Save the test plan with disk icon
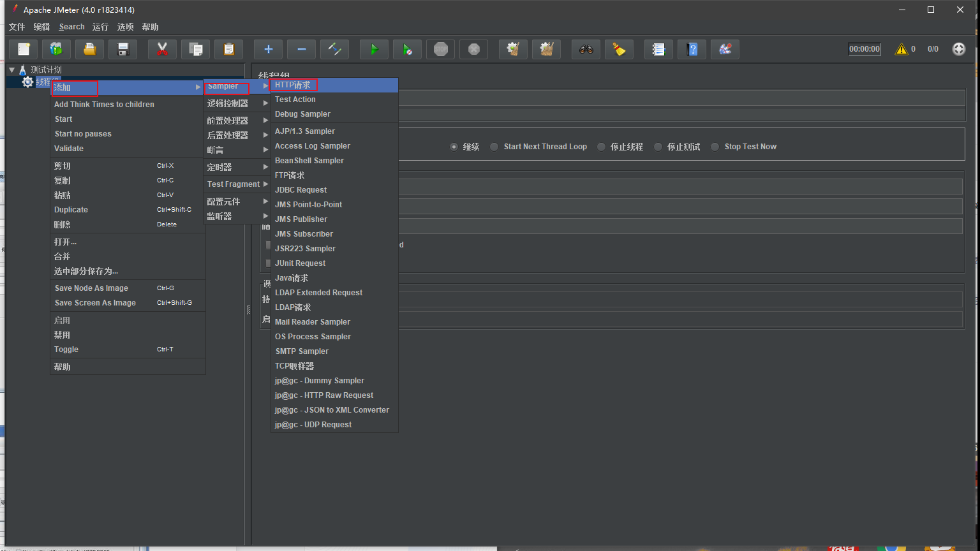Viewport: 980px width, 551px height. (123, 49)
